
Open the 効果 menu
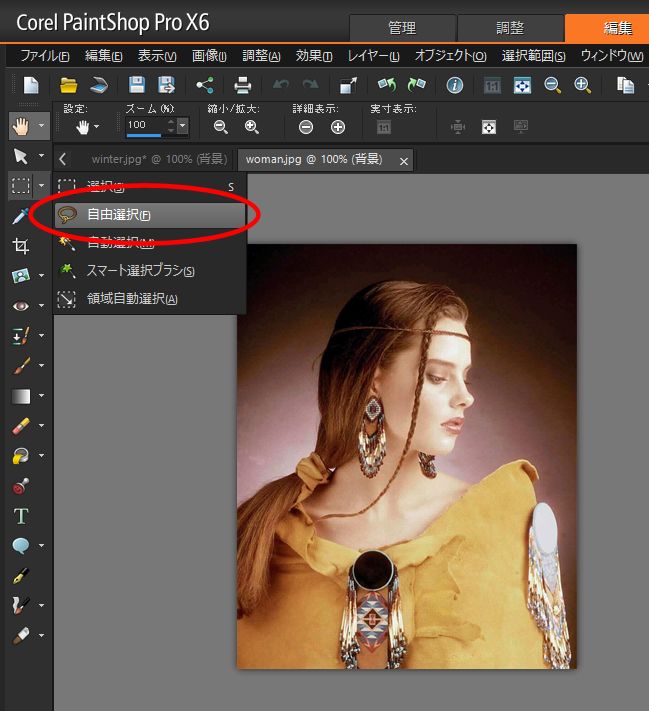(314, 56)
